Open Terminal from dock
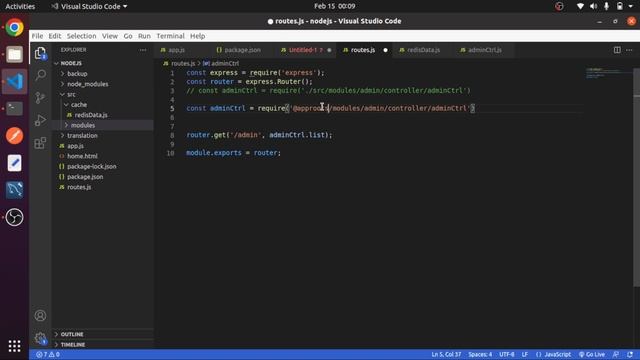 click(x=14, y=109)
